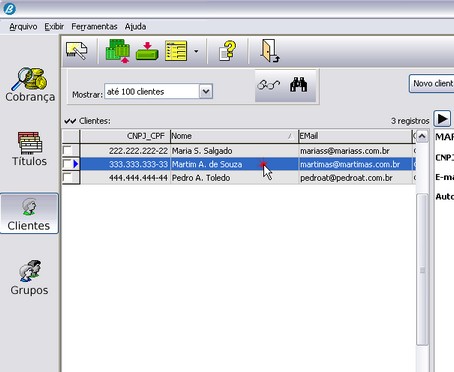This screenshot has height=372, width=454.
Task: Open the Arquivo menu
Action: coord(23,27)
